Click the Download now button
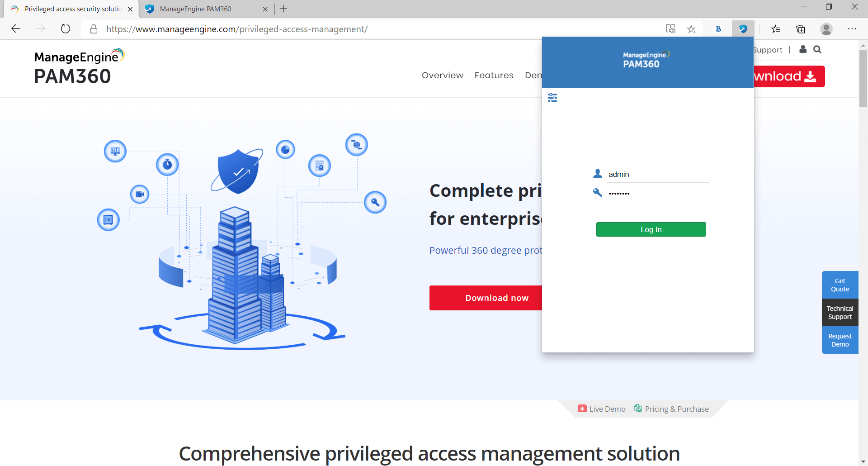Screen dimensions: 868x466 coord(496,298)
